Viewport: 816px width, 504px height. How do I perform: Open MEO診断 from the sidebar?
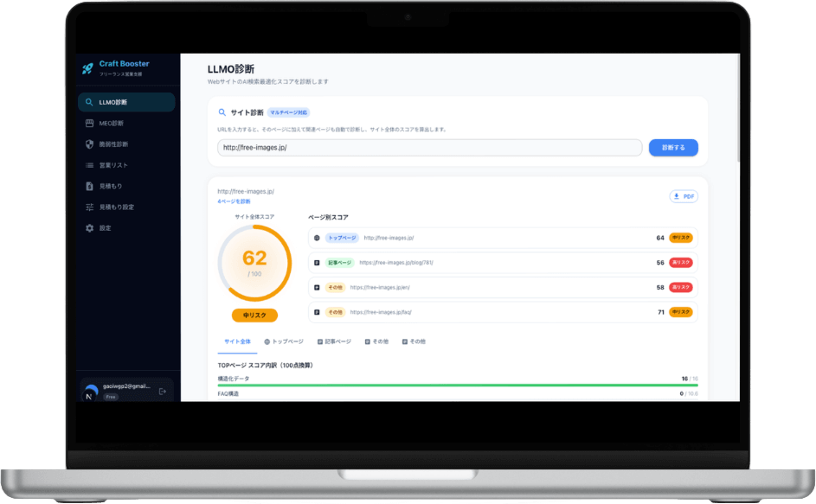[x=111, y=124]
